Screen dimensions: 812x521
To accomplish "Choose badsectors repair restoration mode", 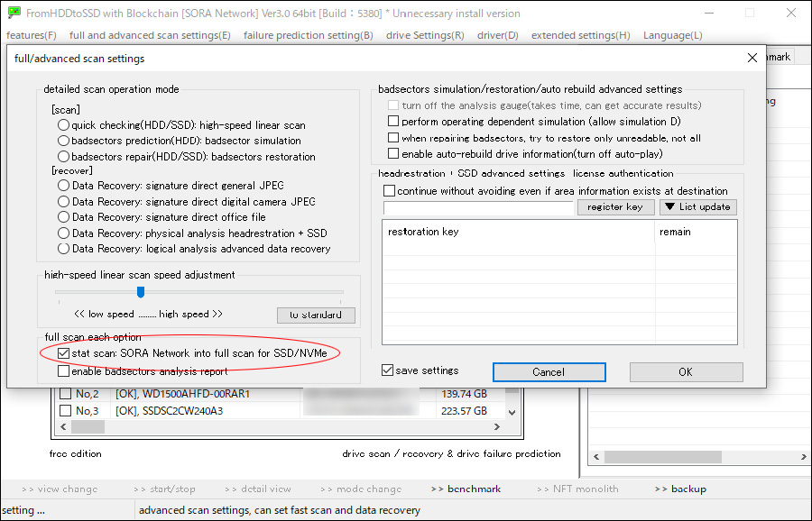I will tap(64, 156).
